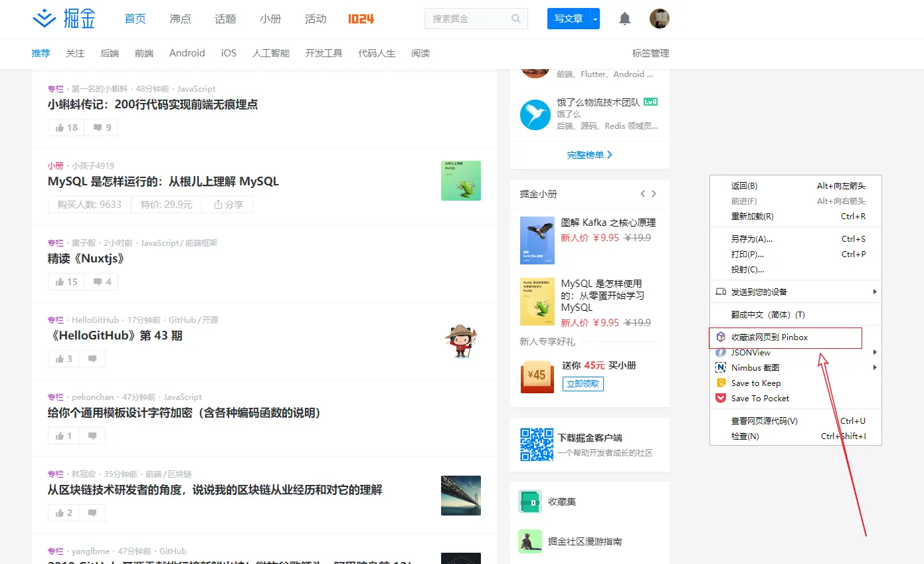Click 购买人数: 9633 on MySQL booklet

click(x=90, y=205)
